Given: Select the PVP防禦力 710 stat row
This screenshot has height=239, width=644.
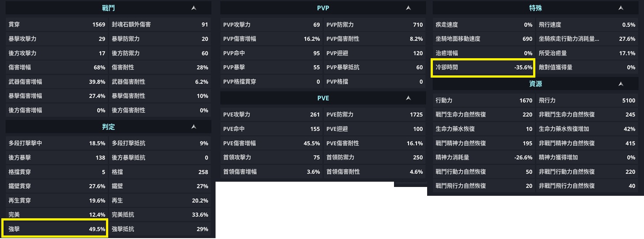Looking at the screenshot, I should pos(375,25).
